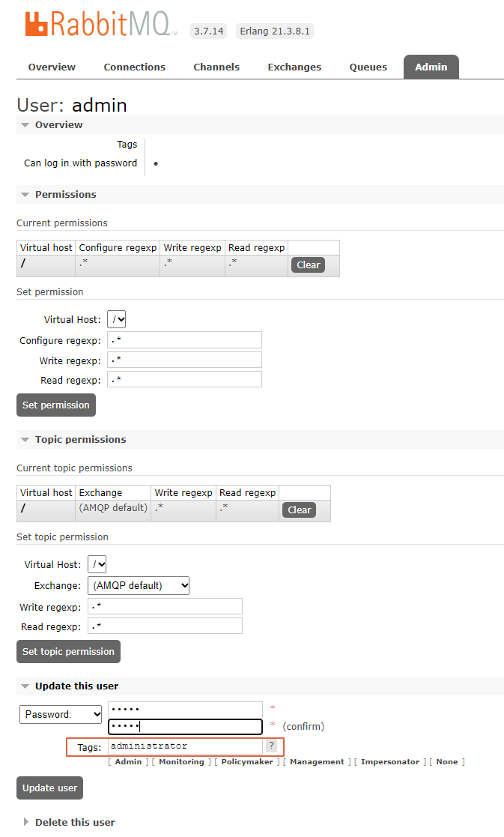
Task: Click the question mark help icon beside Tags
Action: pyautogui.click(x=271, y=746)
